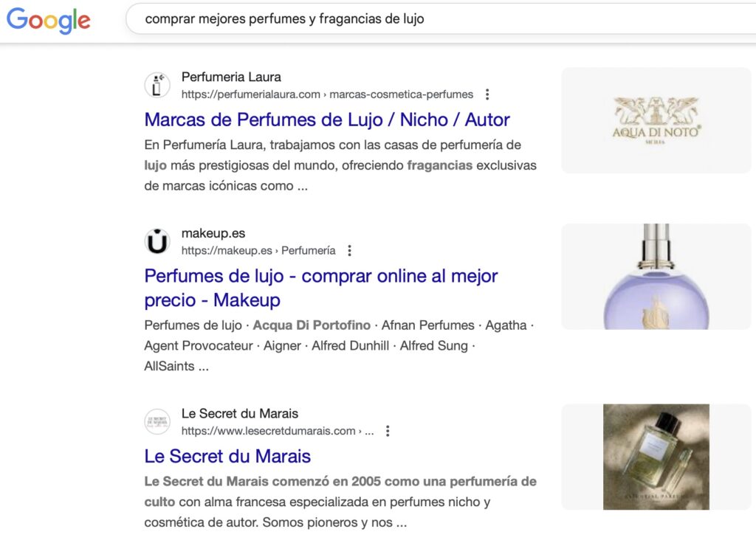Open the Le Secret du Marais bottle thumbnail
Screen dimensions: 756x543
click(656, 457)
